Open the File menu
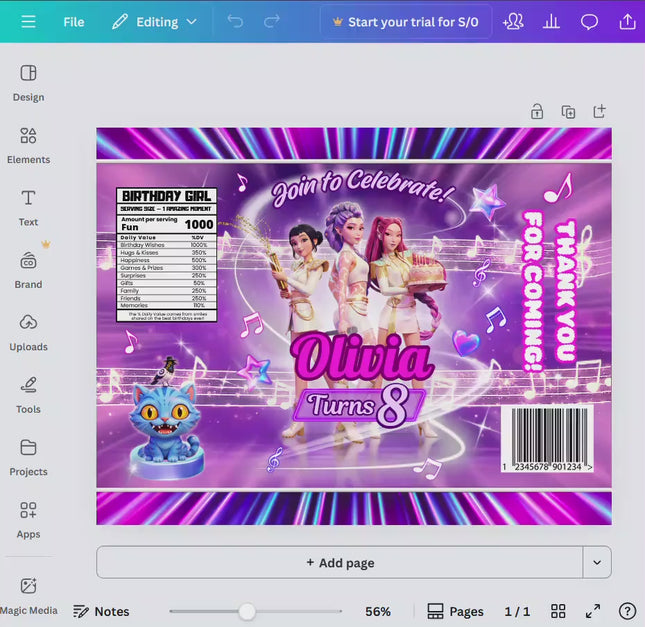 pyautogui.click(x=74, y=22)
